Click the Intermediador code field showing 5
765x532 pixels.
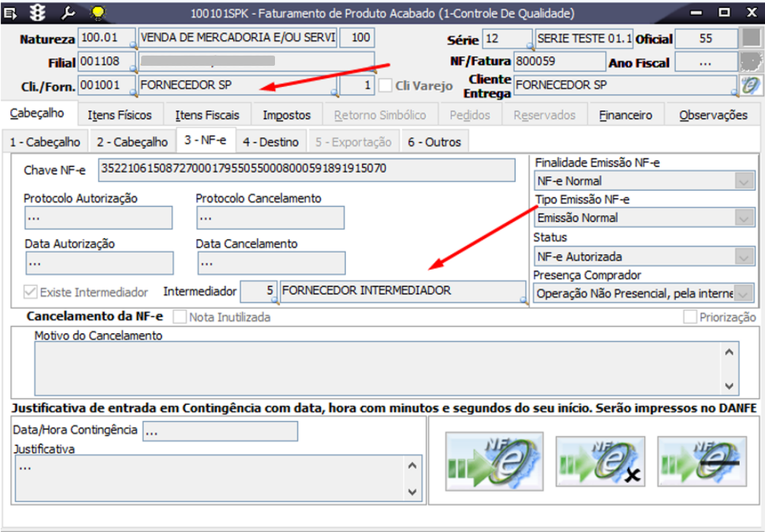coord(259,292)
